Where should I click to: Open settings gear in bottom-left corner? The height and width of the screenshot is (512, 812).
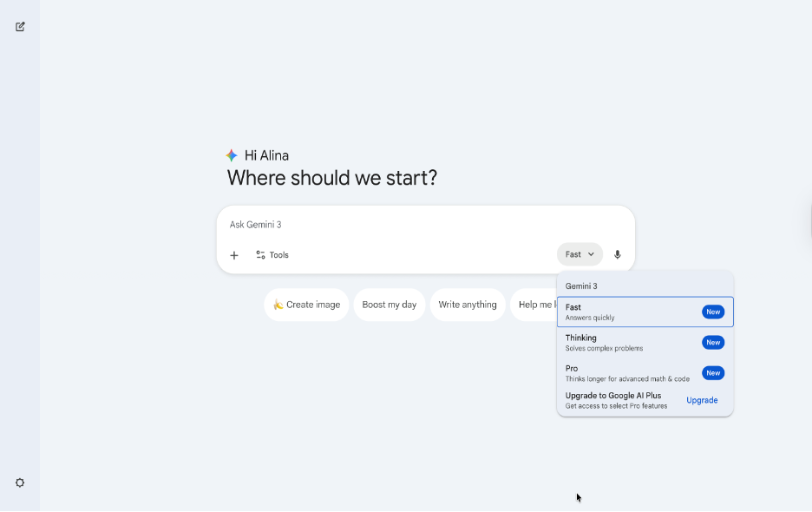[20, 482]
